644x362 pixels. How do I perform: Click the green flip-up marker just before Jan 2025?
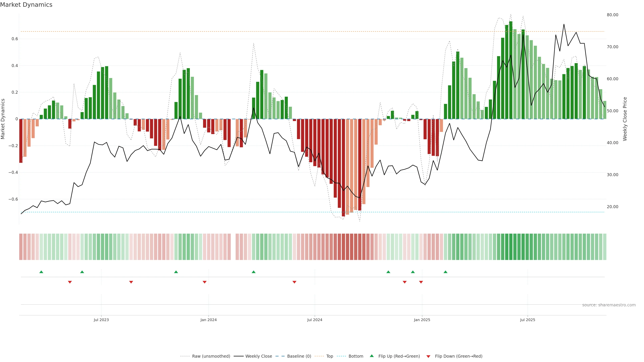click(413, 272)
